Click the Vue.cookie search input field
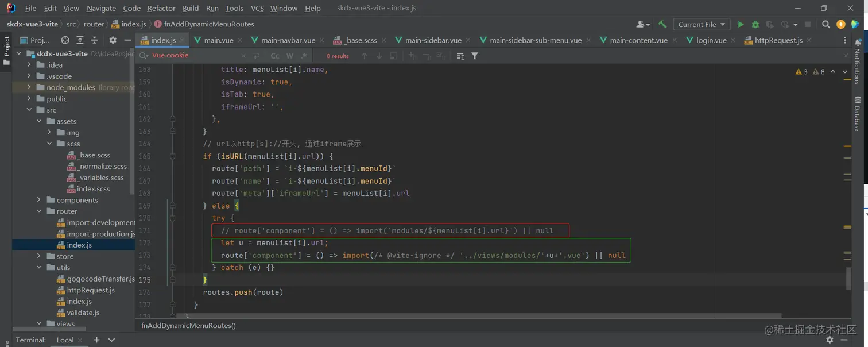The image size is (868, 347). (193, 56)
